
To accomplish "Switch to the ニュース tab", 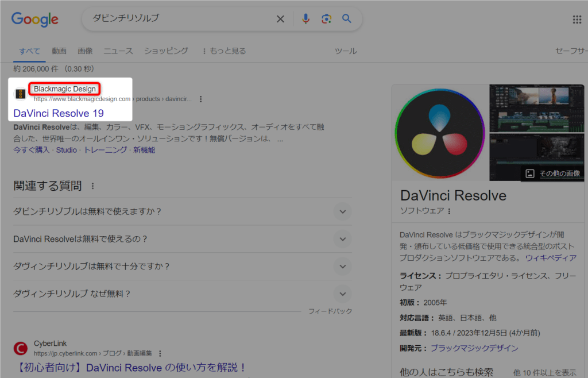I will click(x=118, y=51).
